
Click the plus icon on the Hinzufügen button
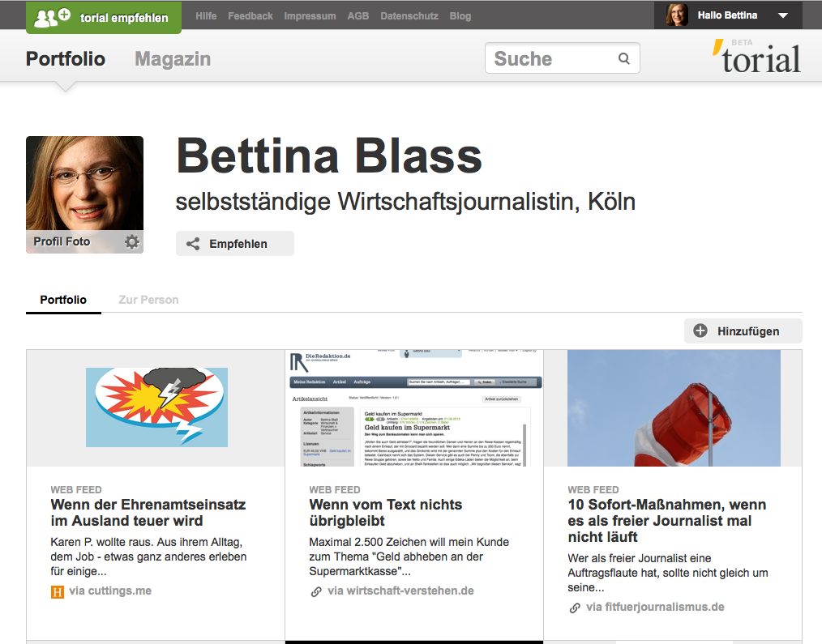coord(701,331)
